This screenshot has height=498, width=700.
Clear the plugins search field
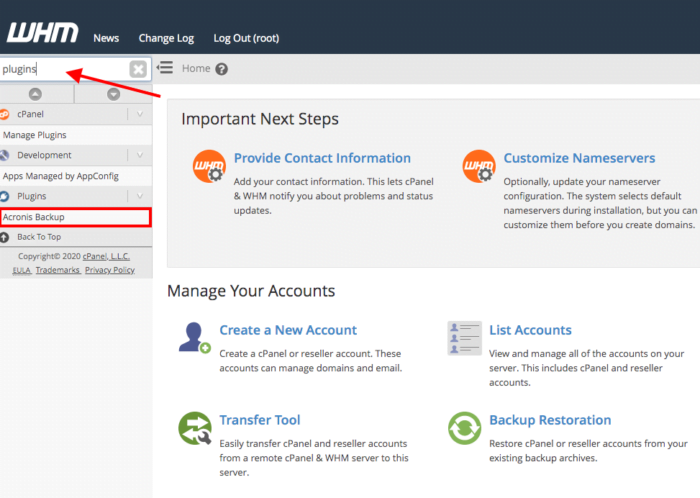tap(138, 69)
